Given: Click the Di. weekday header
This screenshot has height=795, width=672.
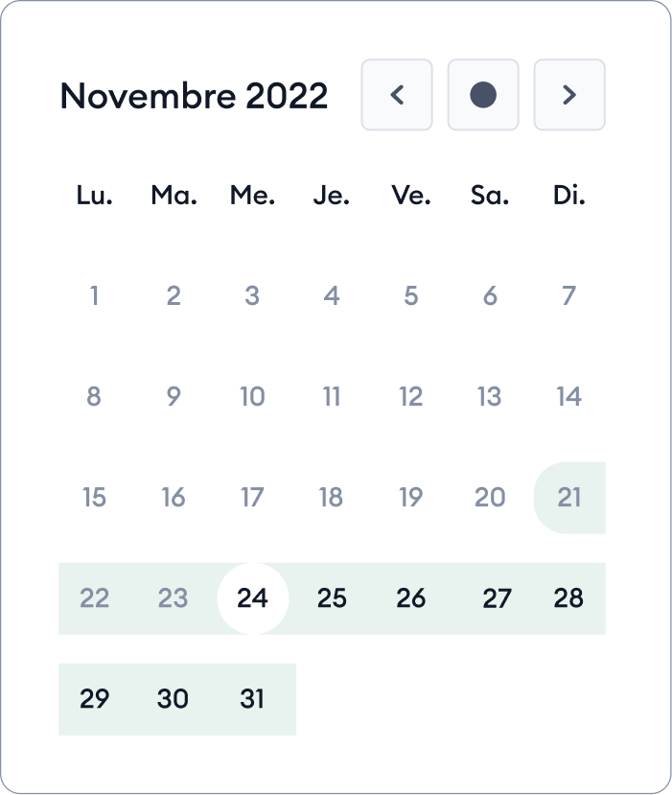Looking at the screenshot, I should click(568, 195).
